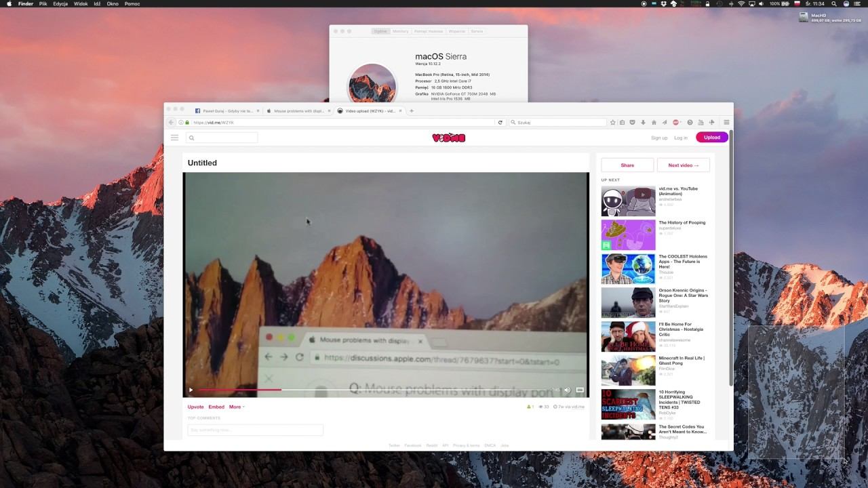
Task: Click the Adblock Plus toolbar icon
Action: [x=676, y=123]
